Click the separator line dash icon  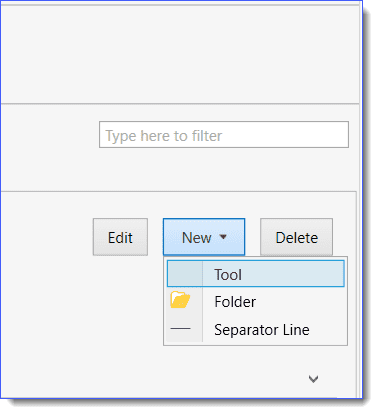[180, 329]
